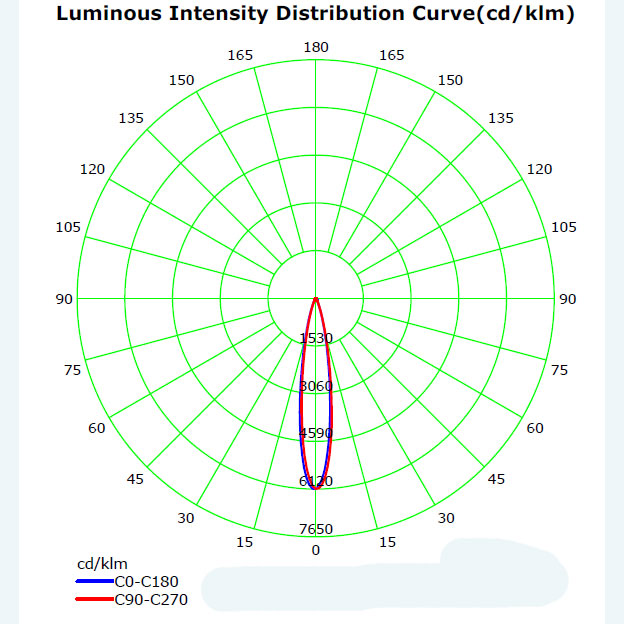Click the 45 label on the right side

coord(496,480)
